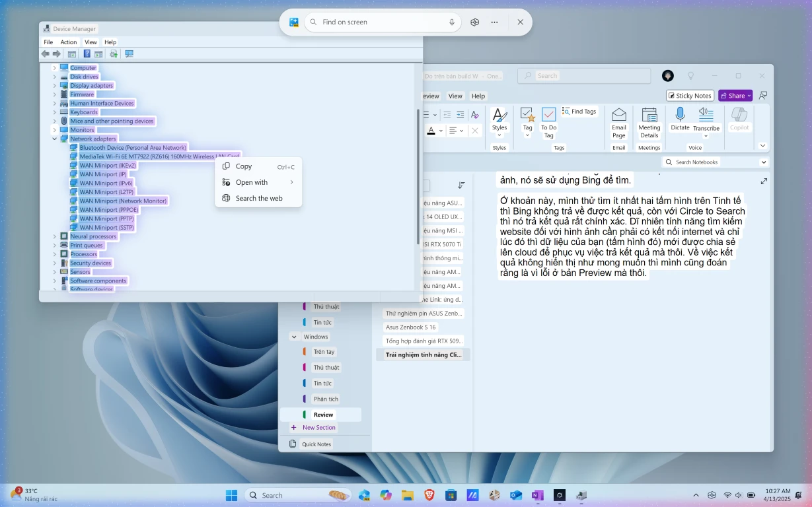Viewport: 812px width, 507px height.
Task: Open the Action menu in Device Manager
Action: coord(69,42)
